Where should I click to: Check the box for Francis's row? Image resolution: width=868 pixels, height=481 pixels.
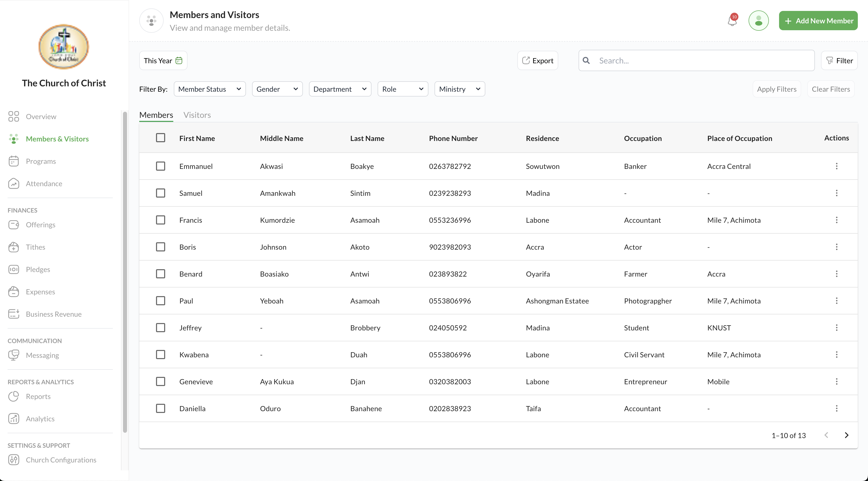160,220
